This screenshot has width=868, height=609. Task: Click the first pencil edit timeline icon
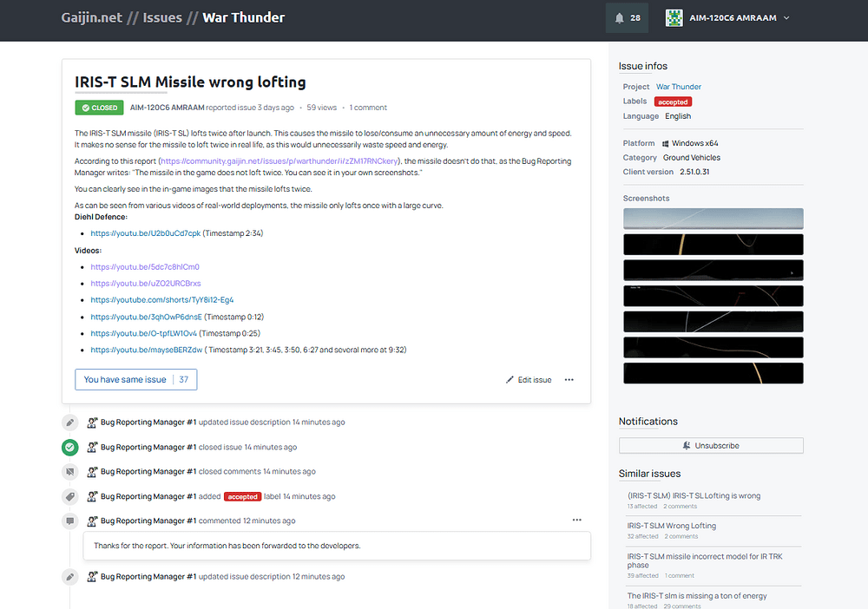click(70, 422)
